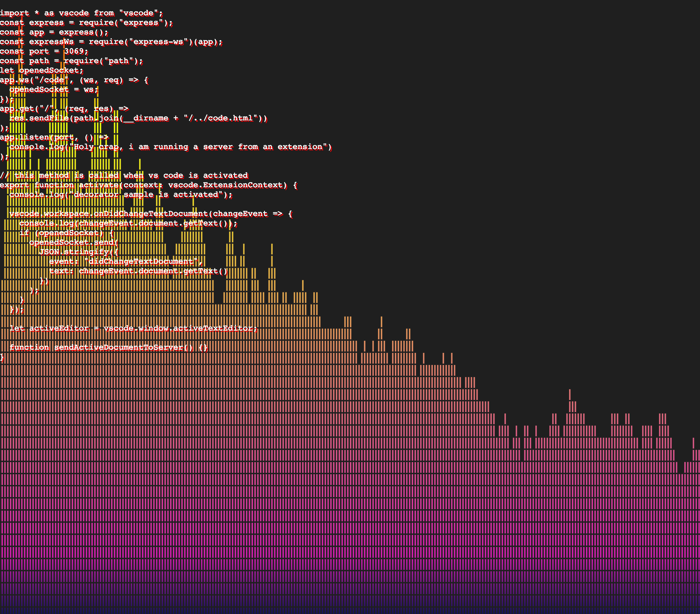Click the 'Holy crap' console.log line
This screenshot has height=614, width=700.
(x=171, y=147)
